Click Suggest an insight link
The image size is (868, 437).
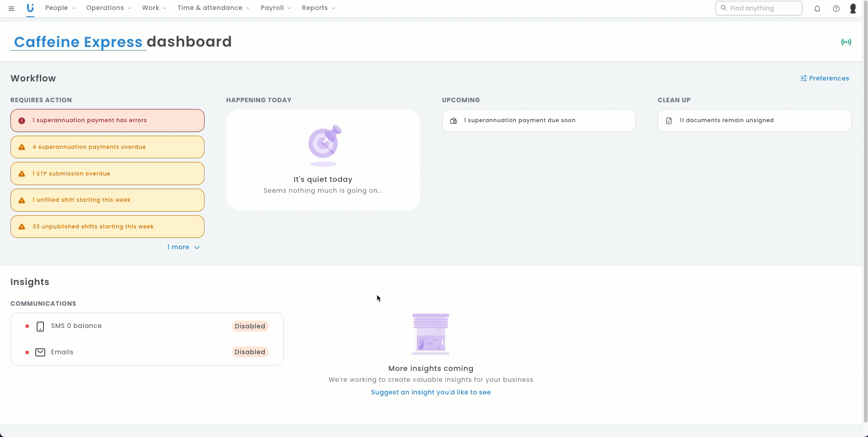click(x=430, y=392)
